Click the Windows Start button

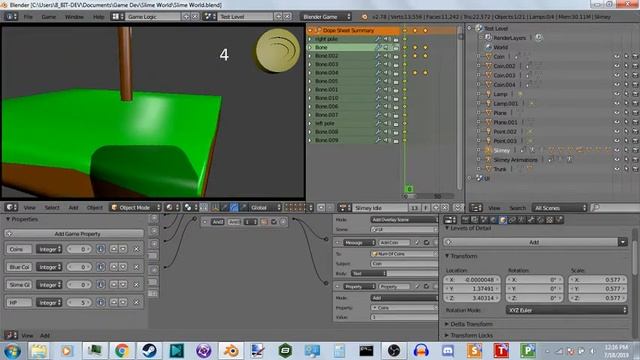(x=12, y=351)
